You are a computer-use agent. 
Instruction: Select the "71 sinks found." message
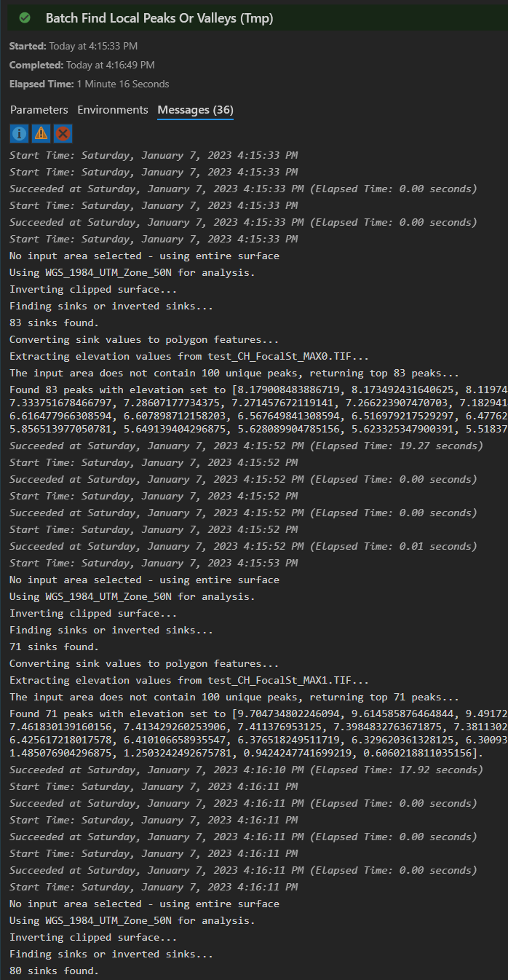pyautogui.click(x=55, y=647)
